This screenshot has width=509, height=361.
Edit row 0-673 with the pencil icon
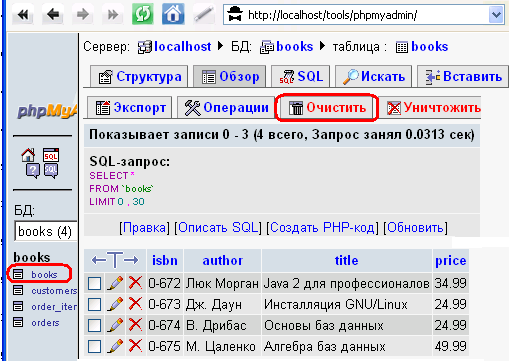pos(115,304)
